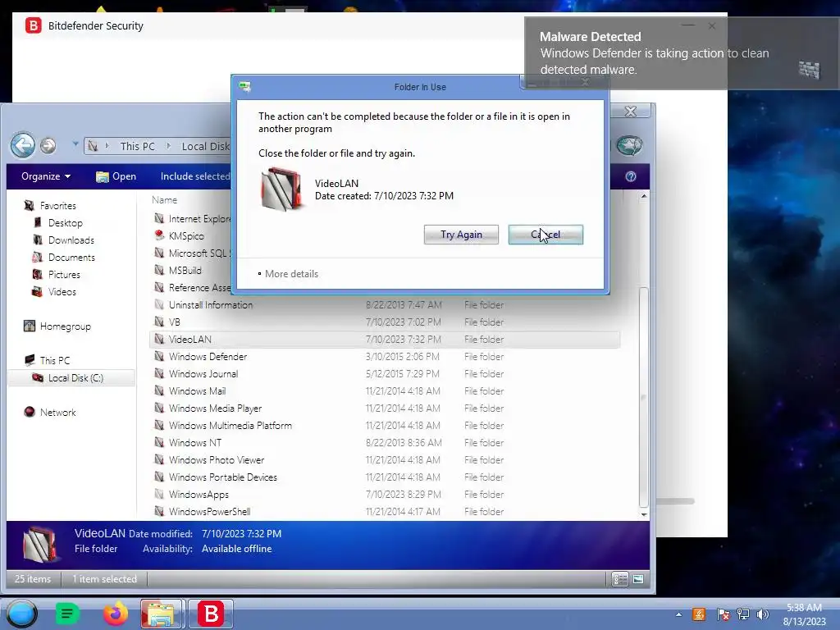This screenshot has height=630, width=840.
Task: Click the Name column header
Action: [x=164, y=200]
